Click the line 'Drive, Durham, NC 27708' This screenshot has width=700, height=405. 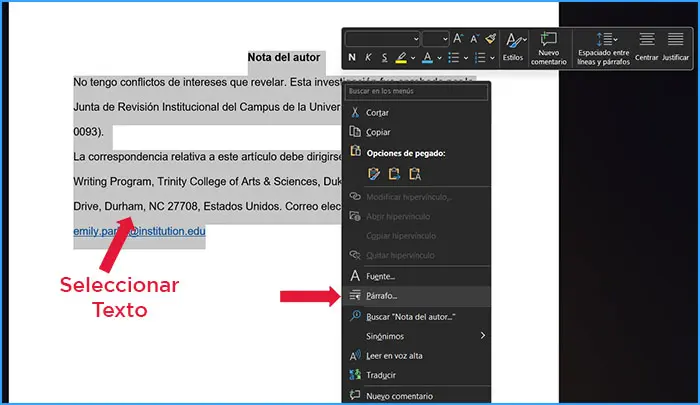tap(207, 206)
